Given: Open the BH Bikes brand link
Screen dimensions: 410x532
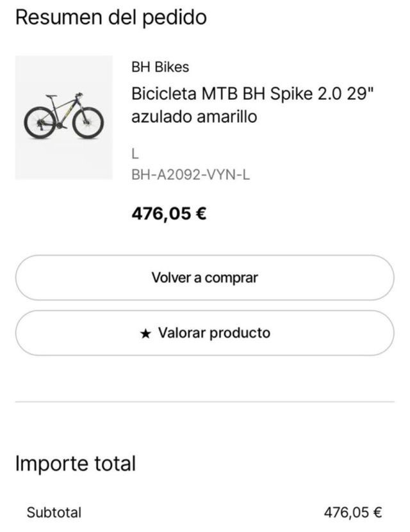Looking at the screenshot, I should (160, 67).
